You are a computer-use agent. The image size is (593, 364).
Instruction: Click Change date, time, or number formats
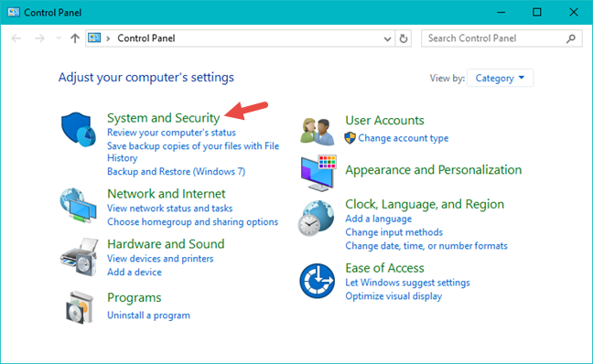pyautogui.click(x=426, y=246)
